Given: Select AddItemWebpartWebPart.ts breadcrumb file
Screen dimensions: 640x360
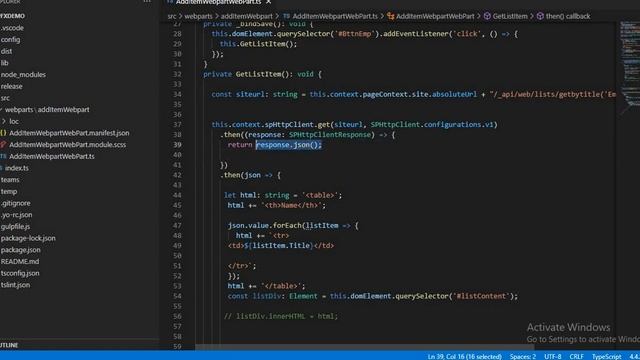Looking at the screenshot, I should point(335,16).
